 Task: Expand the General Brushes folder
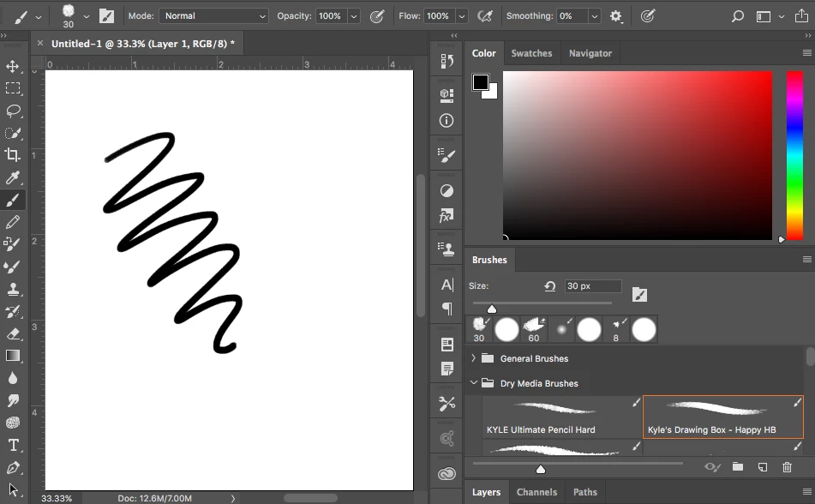[473, 358]
